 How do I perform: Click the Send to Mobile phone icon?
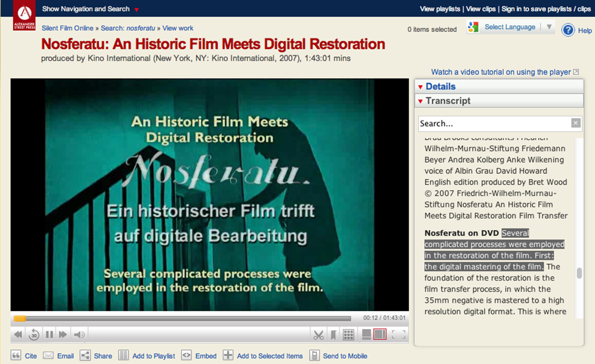315,355
